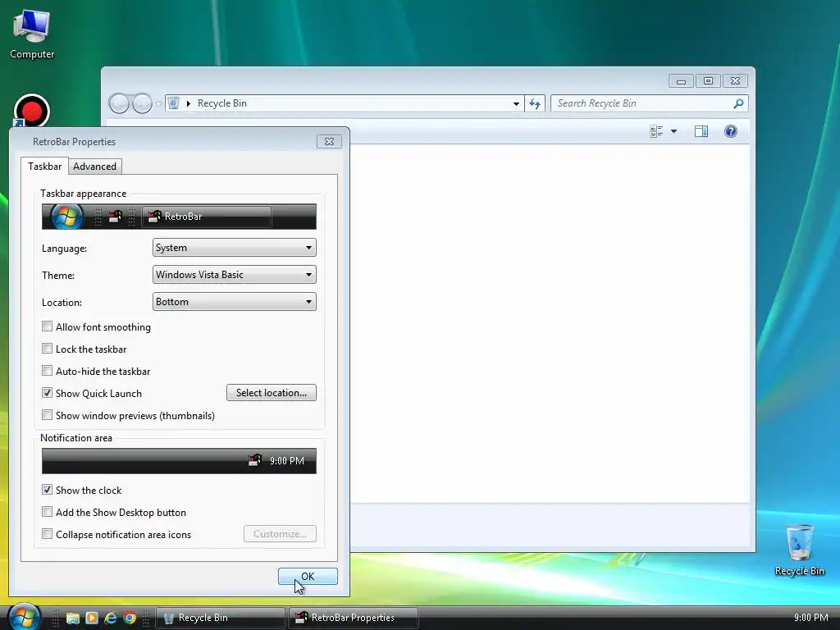Launch Chrome from Quick Launch
The image size is (840, 630).
click(x=130, y=618)
